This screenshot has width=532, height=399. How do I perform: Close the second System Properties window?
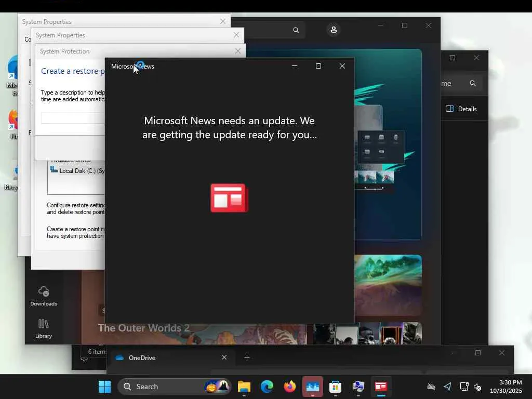tap(236, 35)
